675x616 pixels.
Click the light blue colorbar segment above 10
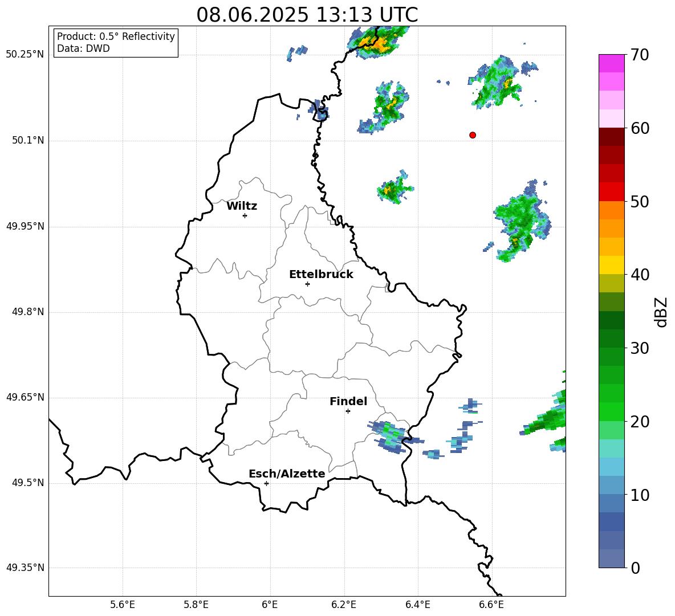611,486
